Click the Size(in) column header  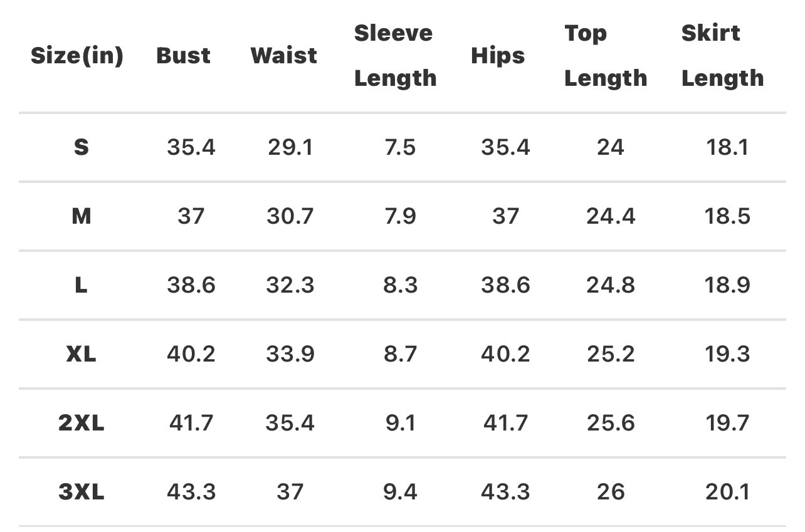point(77,56)
